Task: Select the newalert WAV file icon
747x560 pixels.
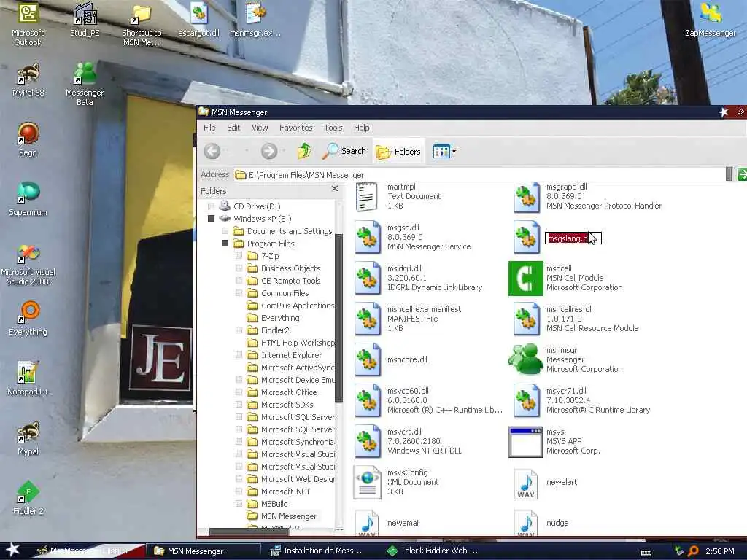Action: coord(526,483)
